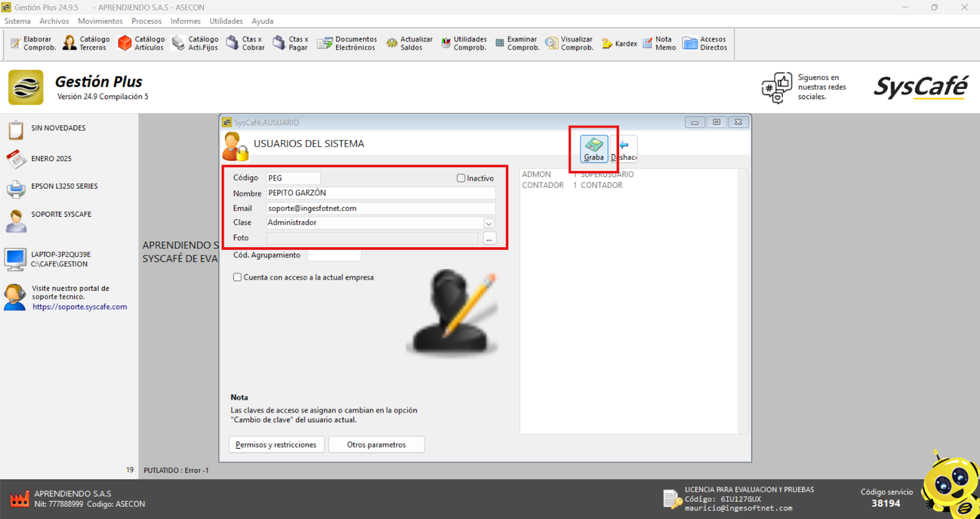Click the Deshacer undo arrow icon
The height and width of the screenshot is (519, 980).
pyautogui.click(x=624, y=146)
